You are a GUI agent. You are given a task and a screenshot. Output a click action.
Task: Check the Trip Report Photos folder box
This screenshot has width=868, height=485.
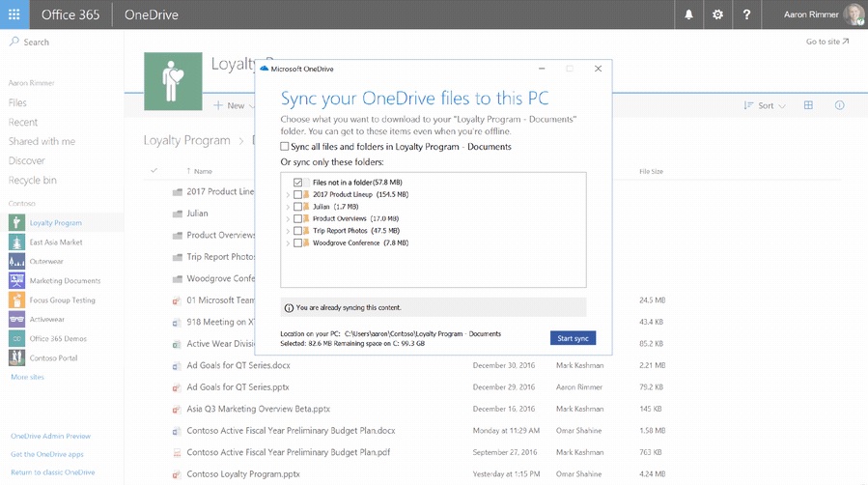(x=297, y=231)
